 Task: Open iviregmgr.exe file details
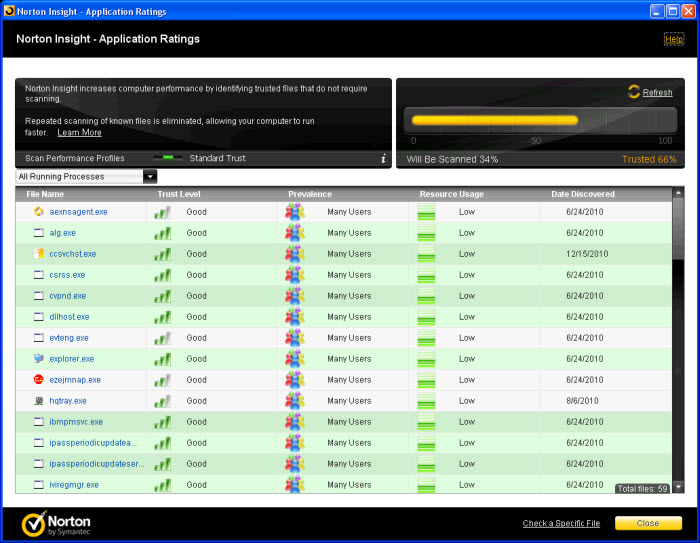(x=74, y=485)
